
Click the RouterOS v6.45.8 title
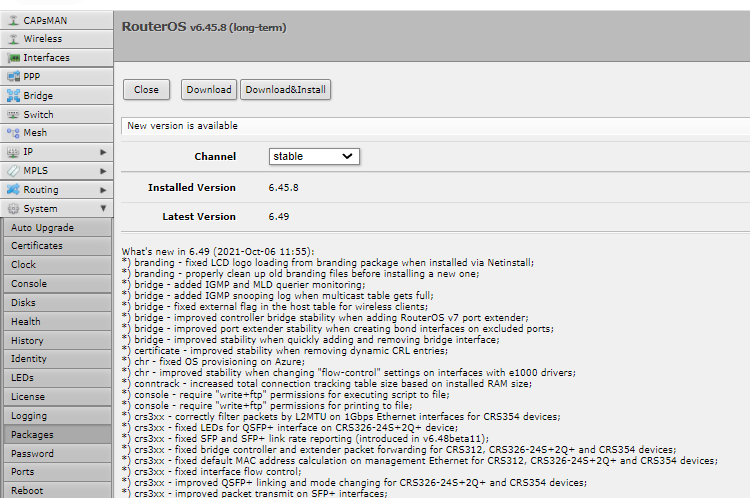(204, 27)
